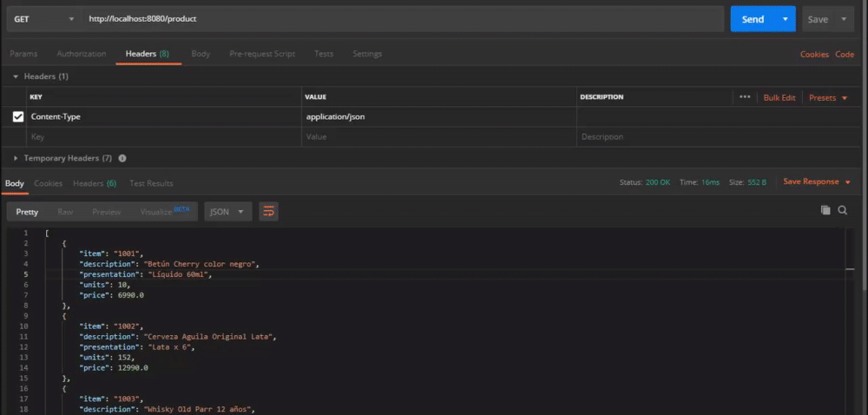Switch to the Visualize view

[x=164, y=211]
